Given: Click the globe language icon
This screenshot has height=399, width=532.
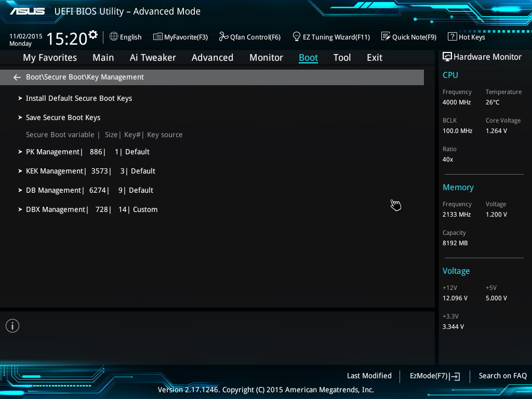Looking at the screenshot, I should tap(114, 37).
